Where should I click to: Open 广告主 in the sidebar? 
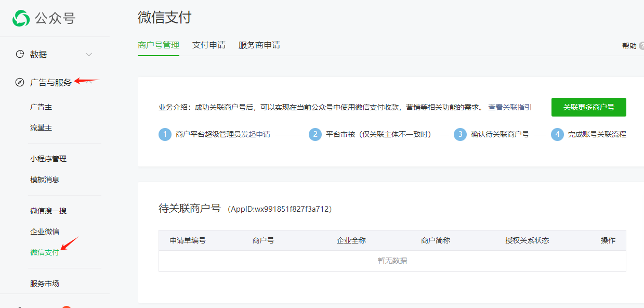41,107
